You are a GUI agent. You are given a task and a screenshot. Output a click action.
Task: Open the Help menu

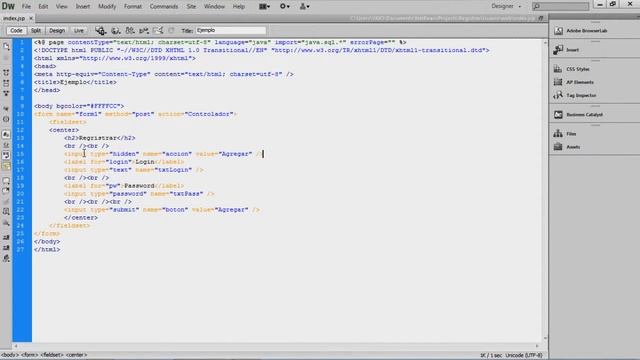tap(239, 7)
